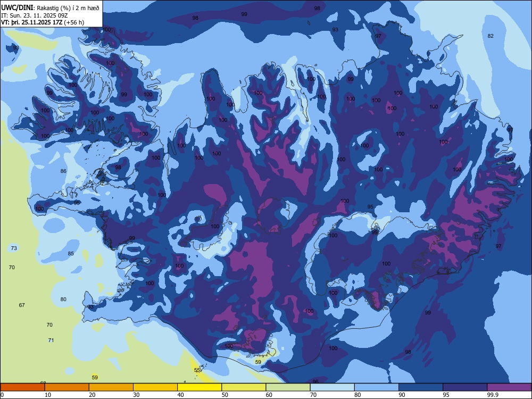The height and width of the screenshot is (399, 532).
Task: Click the humidity value 55 on the map
Action: coord(197,370)
